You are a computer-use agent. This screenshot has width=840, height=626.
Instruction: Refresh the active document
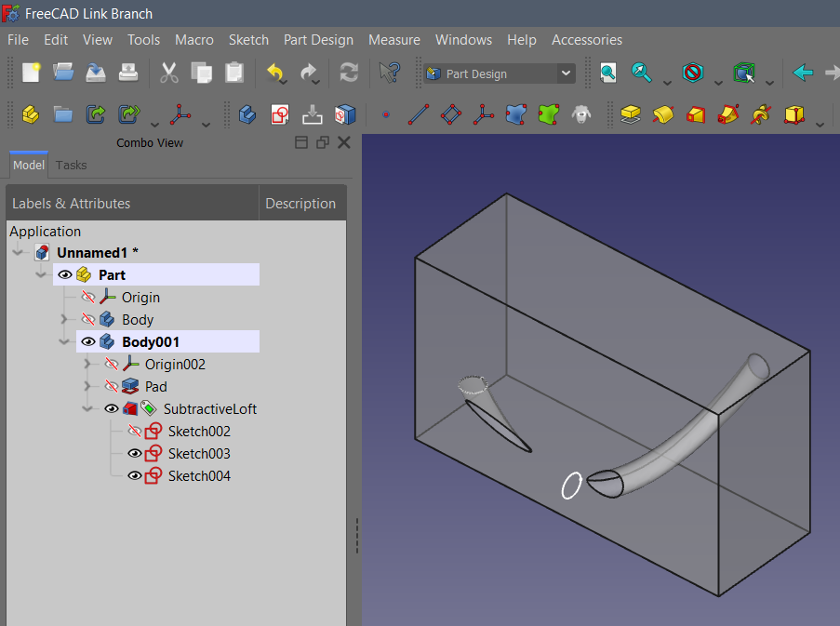click(348, 73)
